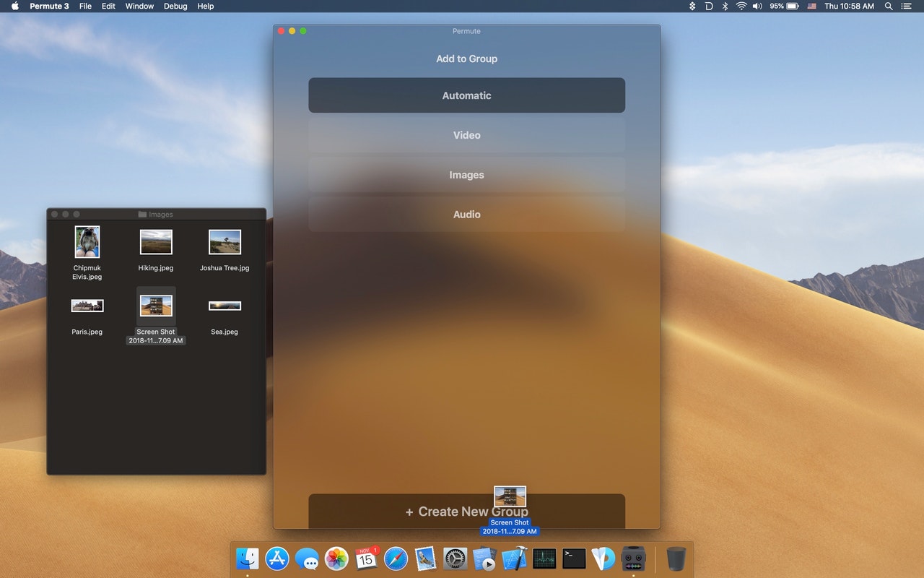Select the Audio group
Viewport: 924px width, 578px height.
tap(466, 214)
